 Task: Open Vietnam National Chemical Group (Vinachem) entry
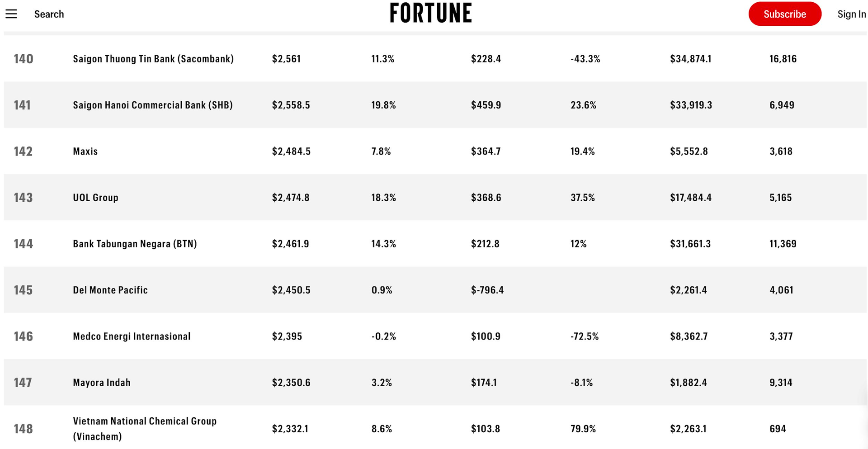point(145,429)
